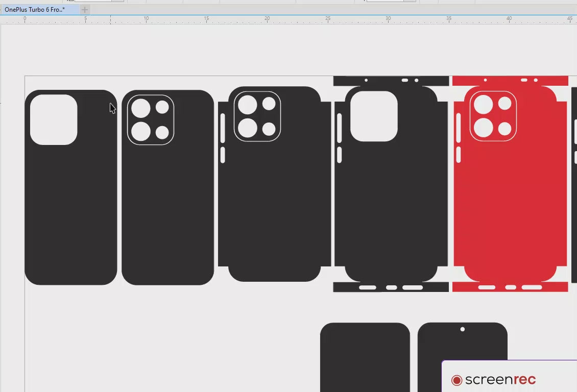
Task: Click the punch-hole camera dot on the front skin
Action: tap(463, 329)
